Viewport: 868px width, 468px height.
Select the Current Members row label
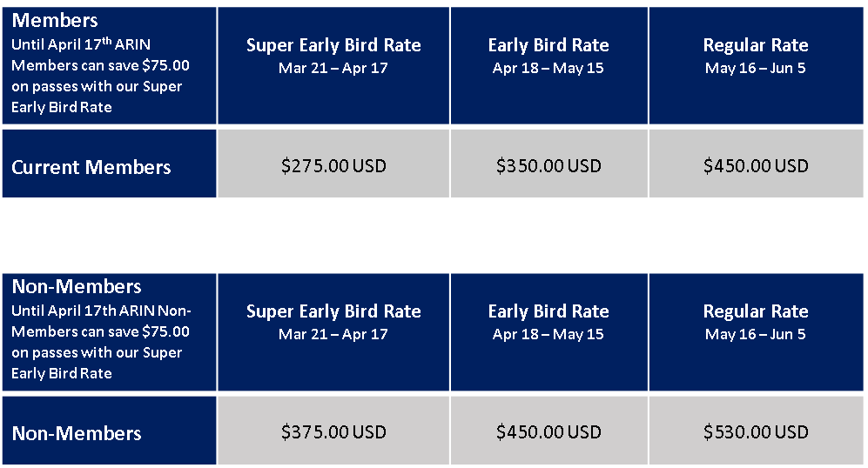[109, 164]
